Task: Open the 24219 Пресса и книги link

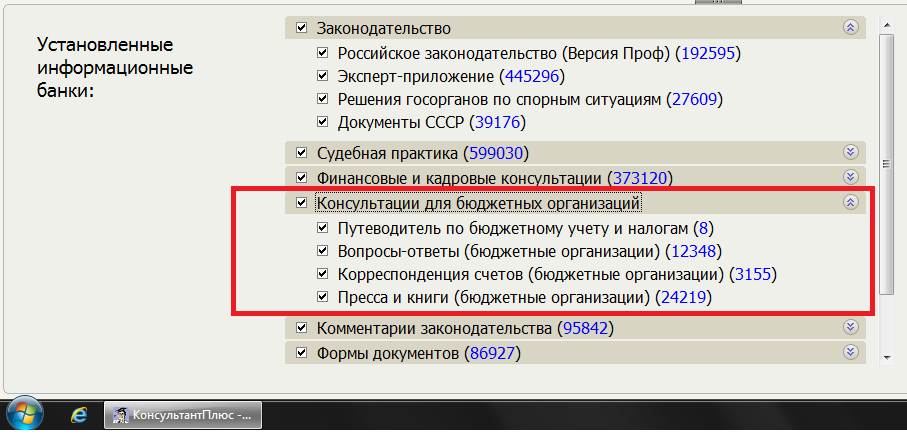Action: 683,298
